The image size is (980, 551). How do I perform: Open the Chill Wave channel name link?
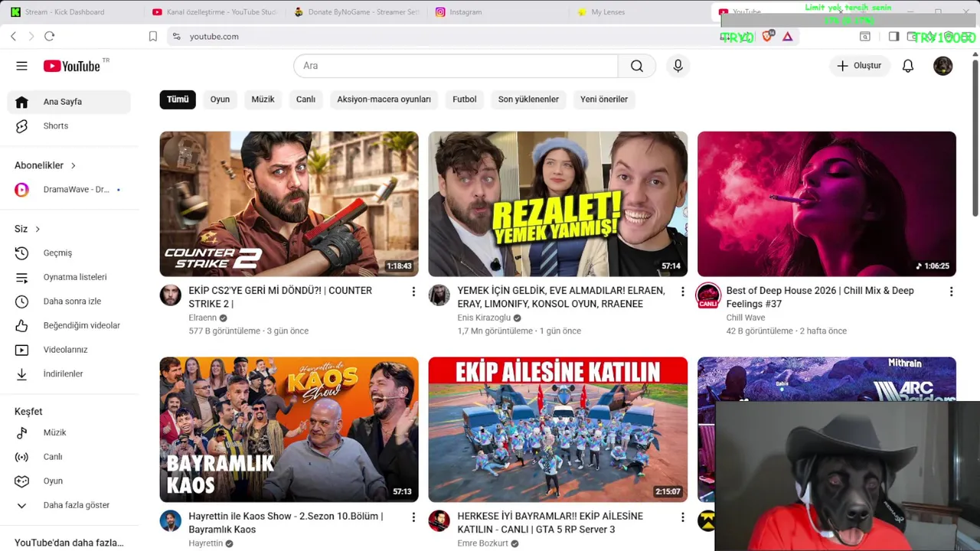point(746,318)
